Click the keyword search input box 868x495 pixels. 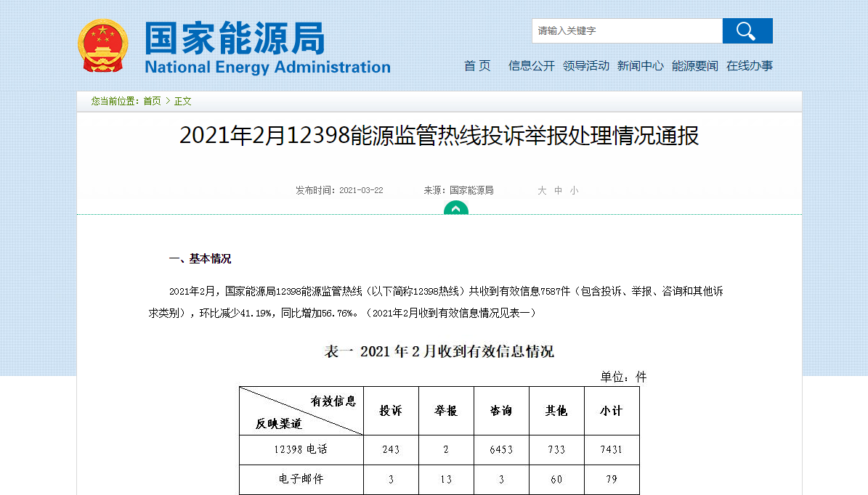coord(625,30)
